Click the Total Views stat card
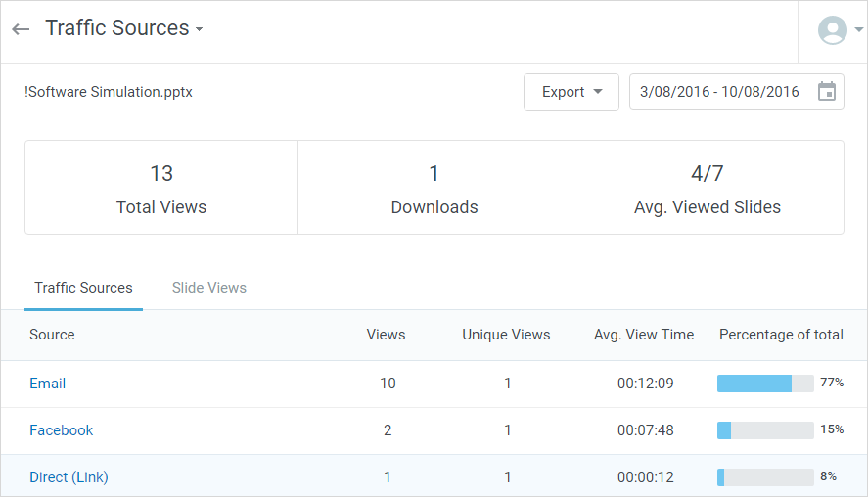 coord(161,188)
